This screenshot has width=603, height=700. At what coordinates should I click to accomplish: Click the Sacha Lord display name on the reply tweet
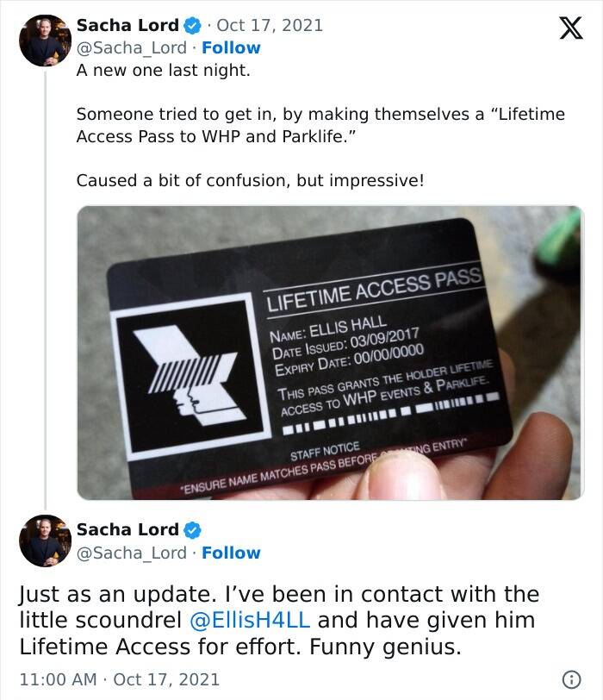tap(127, 530)
